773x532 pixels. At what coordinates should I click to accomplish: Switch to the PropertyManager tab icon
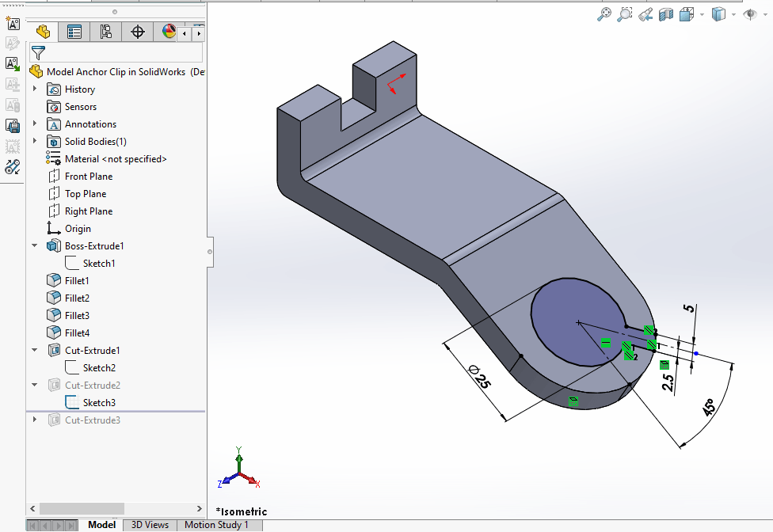[x=74, y=32]
